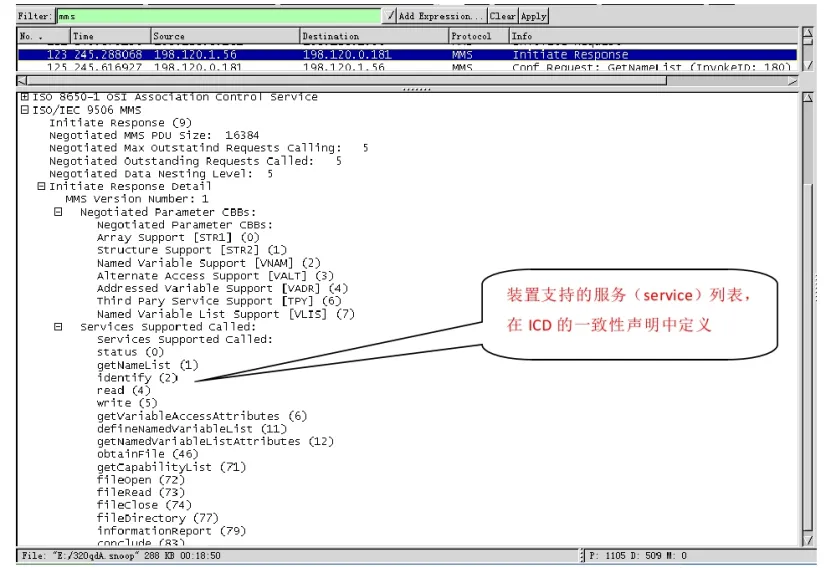Open the filter history dropdown arrow

[x=390, y=16]
